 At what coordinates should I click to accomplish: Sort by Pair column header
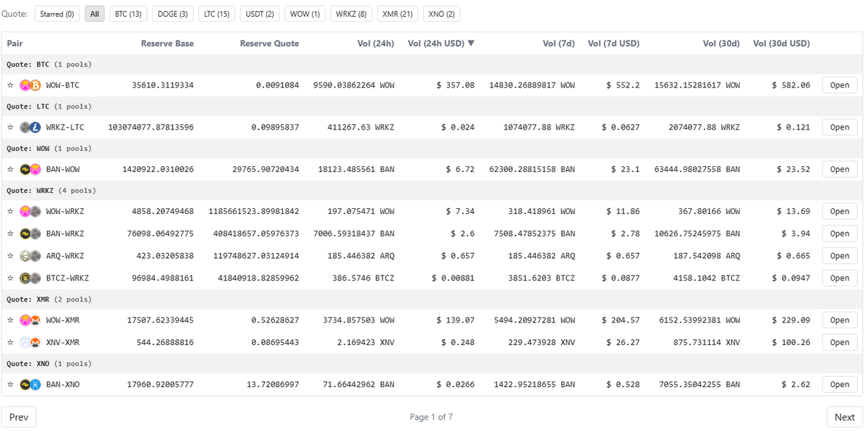(15, 43)
